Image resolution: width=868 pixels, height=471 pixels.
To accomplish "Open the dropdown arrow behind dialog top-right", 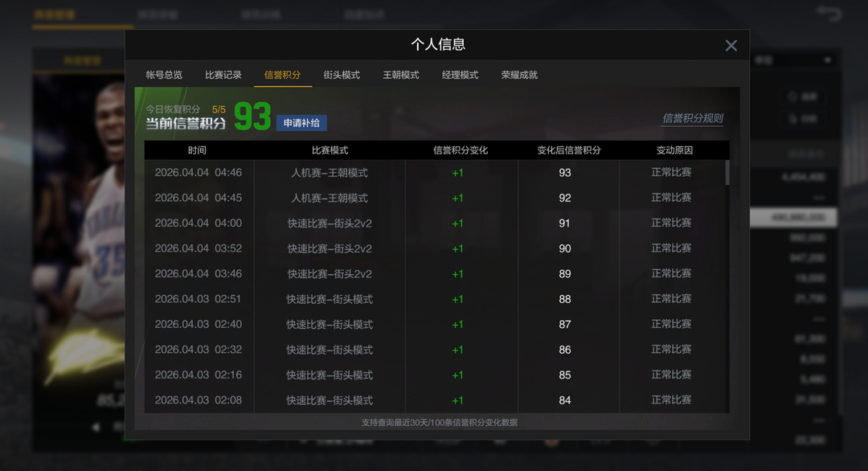I will 828,59.
